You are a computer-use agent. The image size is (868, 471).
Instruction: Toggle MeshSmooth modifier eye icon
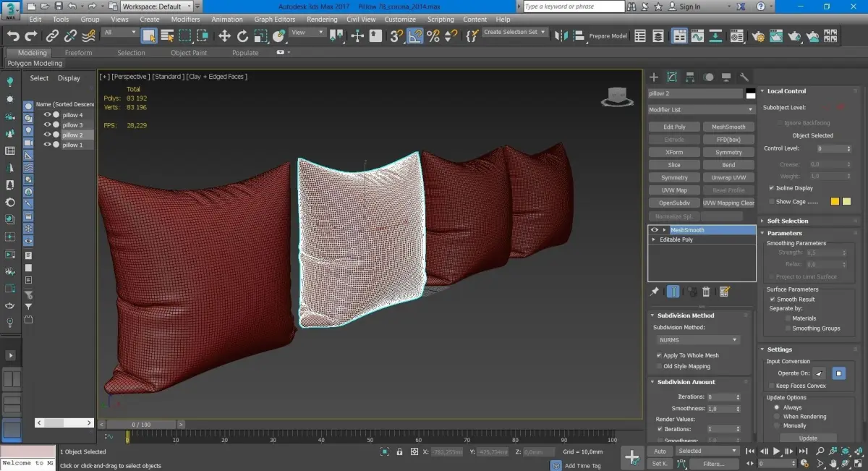[655, 230]
